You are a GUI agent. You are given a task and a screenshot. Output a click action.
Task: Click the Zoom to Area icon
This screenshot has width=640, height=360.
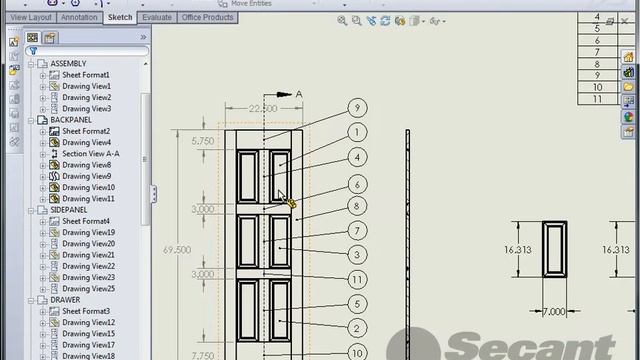pos(356,21)
